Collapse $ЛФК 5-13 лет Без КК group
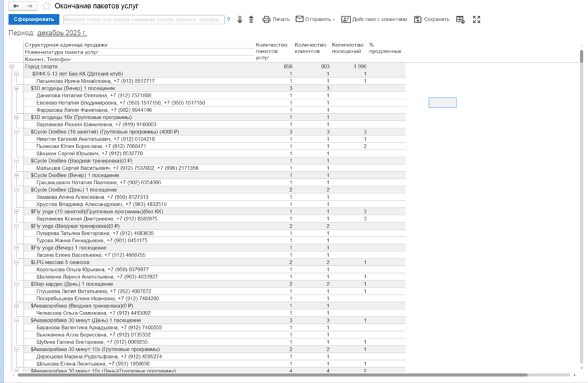This screenshot has height=383, width=588. (x=16, y=74)
